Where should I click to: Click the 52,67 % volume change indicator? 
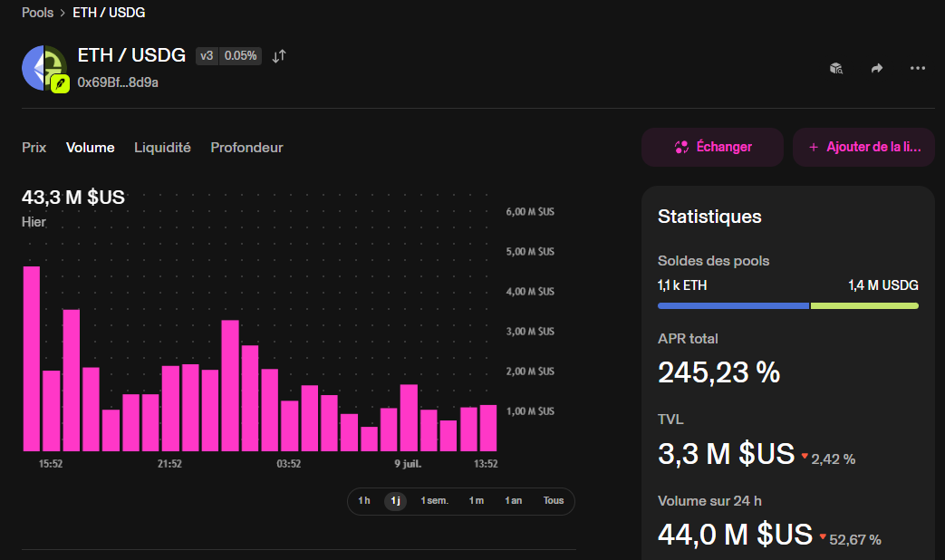coord(851,539)
